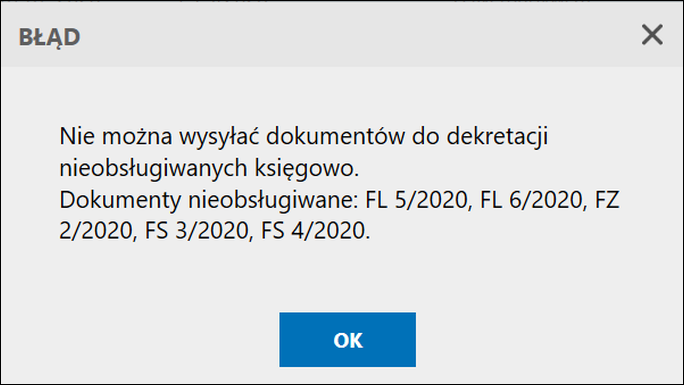684x385 pixels.
Task: Click the word 'można' in the message
Action: tap(137, 136)
